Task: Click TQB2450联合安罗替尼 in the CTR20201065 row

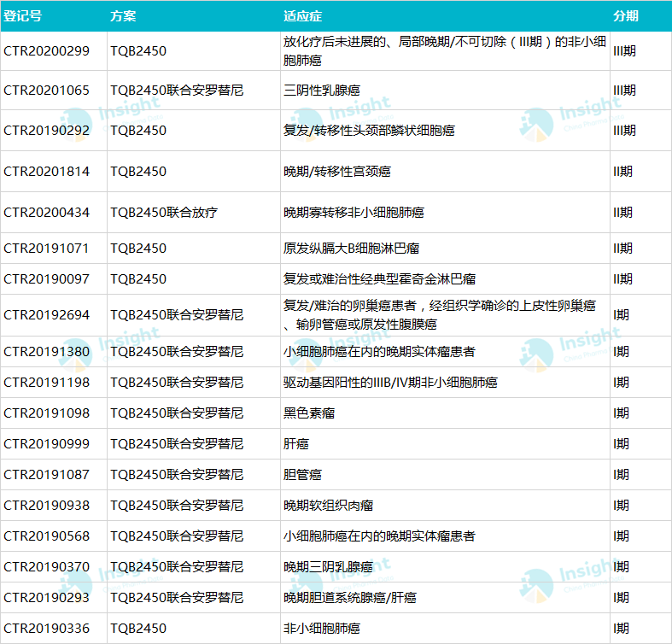Action: (177, 91)
